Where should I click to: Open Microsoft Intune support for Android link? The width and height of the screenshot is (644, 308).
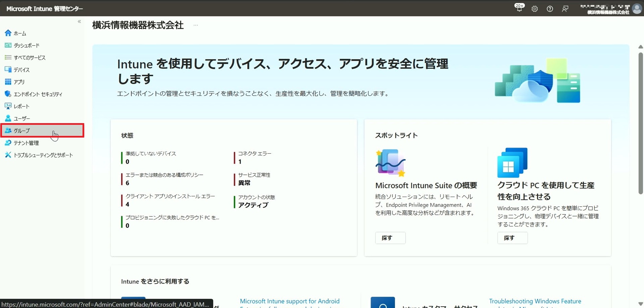[x=290, y=301]
